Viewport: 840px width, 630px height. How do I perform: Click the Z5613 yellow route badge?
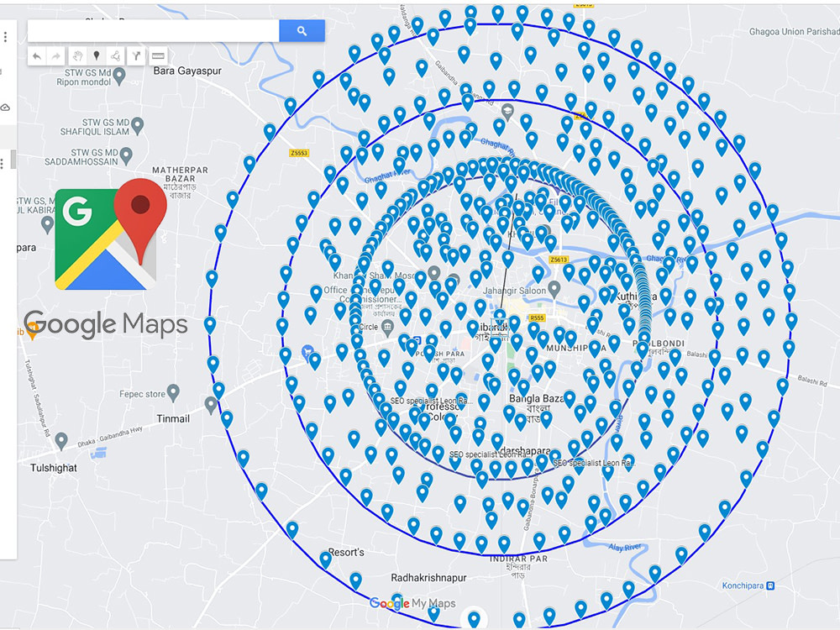(x=559, y=260)
